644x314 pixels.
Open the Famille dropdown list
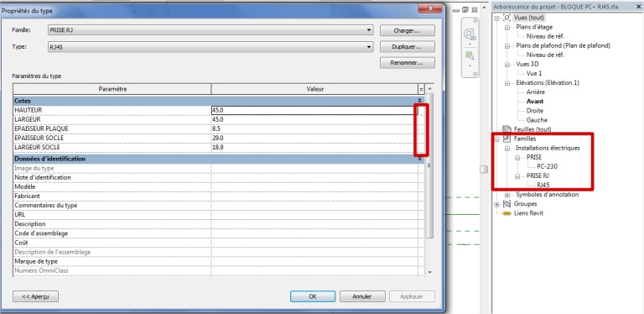370,30
